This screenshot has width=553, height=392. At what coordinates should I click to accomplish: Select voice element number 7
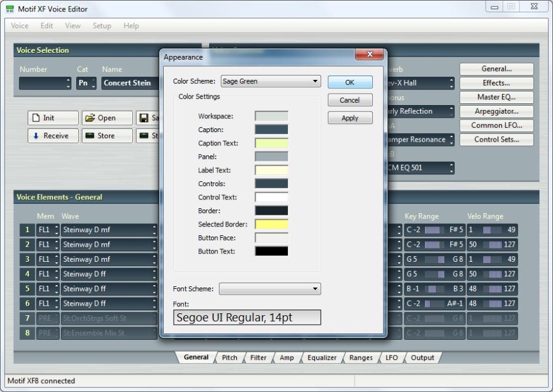click(x=27, y=318)
